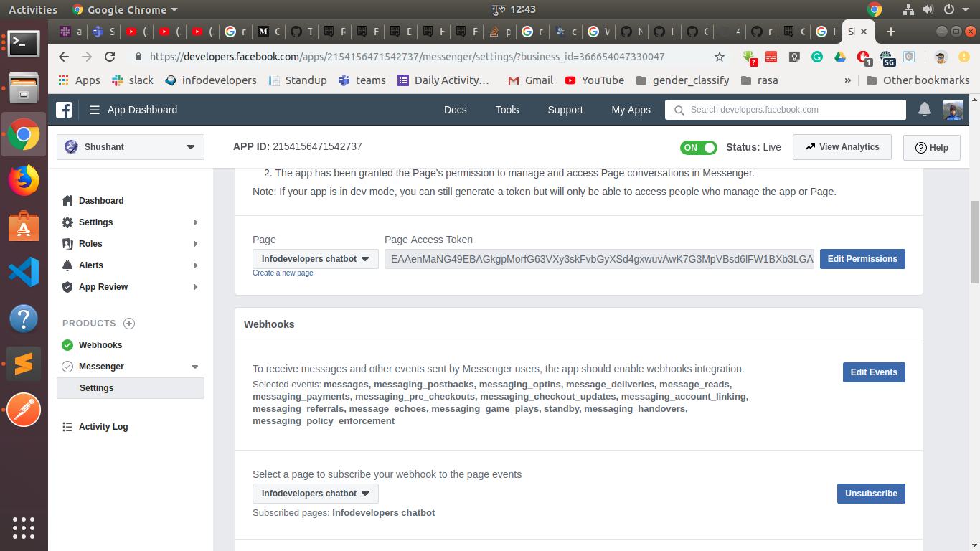Unsubscribe the Infodevelopers chatbot page
The image size is (980, 551).
click(x=870, y=494)
